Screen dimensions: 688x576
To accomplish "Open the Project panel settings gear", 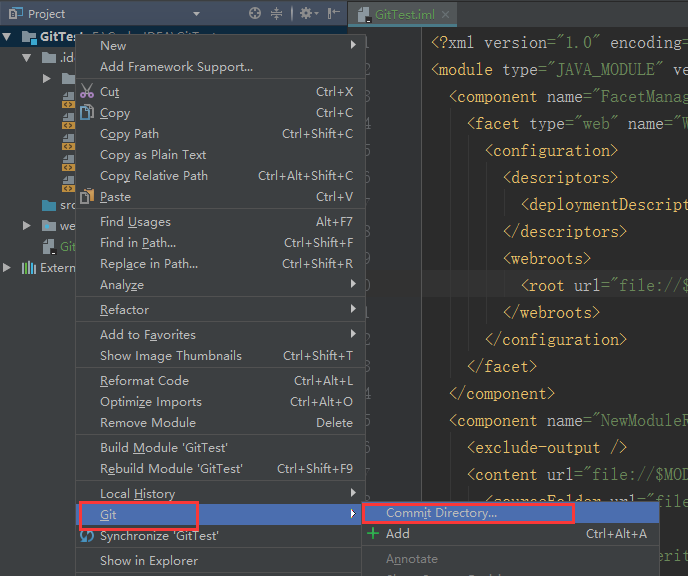I will tap(306, 14).
